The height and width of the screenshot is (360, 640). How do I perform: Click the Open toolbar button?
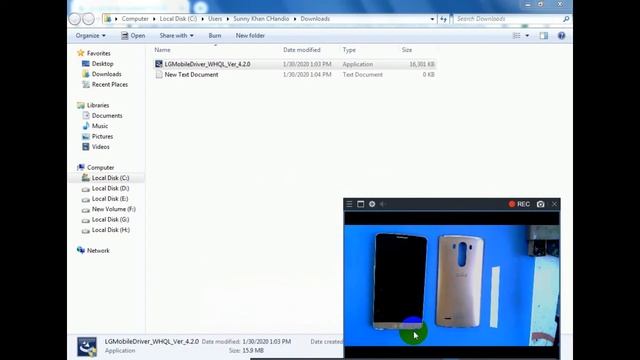click(x=133, y=36)
